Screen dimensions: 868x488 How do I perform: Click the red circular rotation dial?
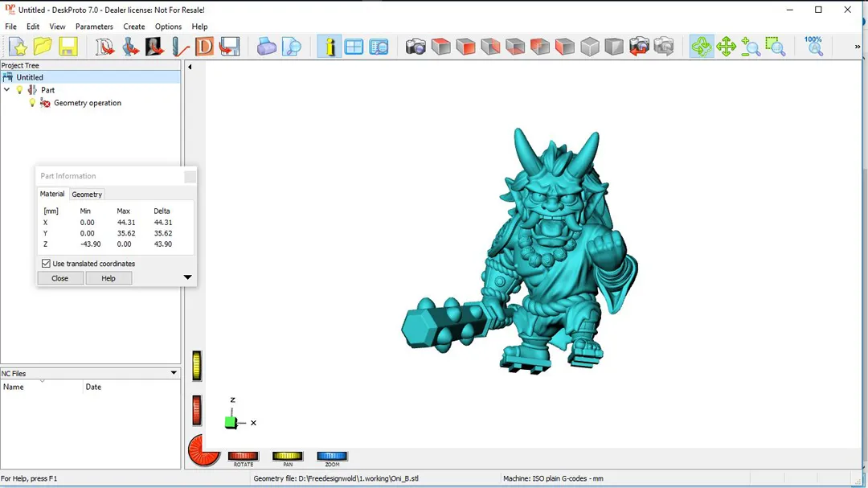pyautogui.click(x=203, y=449)
